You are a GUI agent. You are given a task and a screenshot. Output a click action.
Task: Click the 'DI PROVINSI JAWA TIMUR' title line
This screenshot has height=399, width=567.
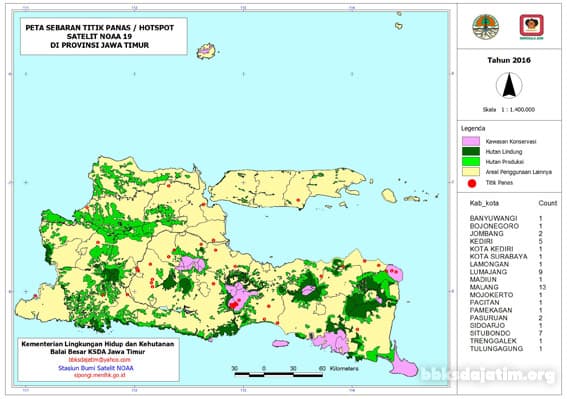99,45
